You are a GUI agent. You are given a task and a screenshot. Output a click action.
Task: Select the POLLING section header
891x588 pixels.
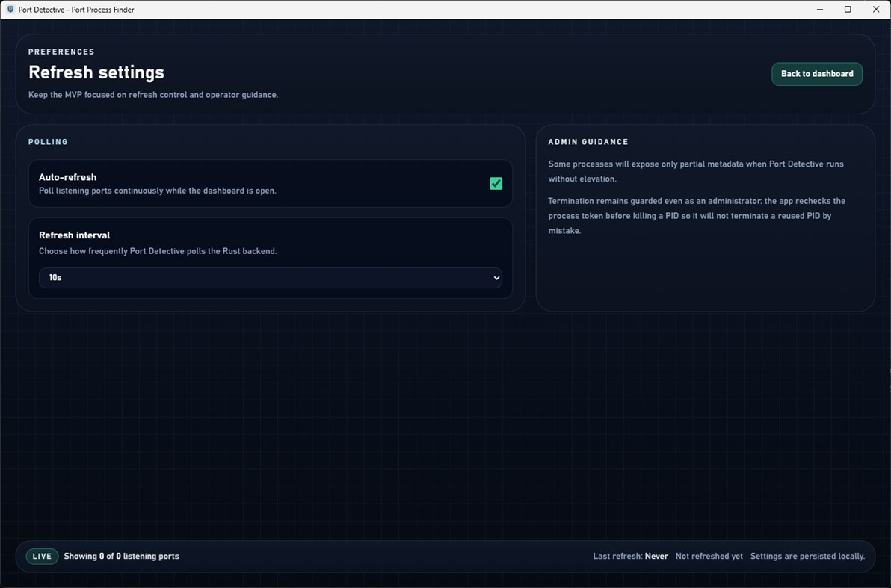tap(48, 142)
